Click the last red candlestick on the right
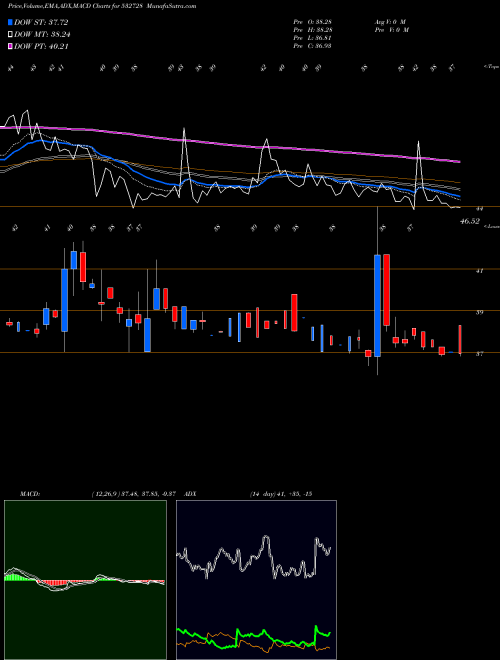Viewport: 500px width, 660px height. coord(460,339)
